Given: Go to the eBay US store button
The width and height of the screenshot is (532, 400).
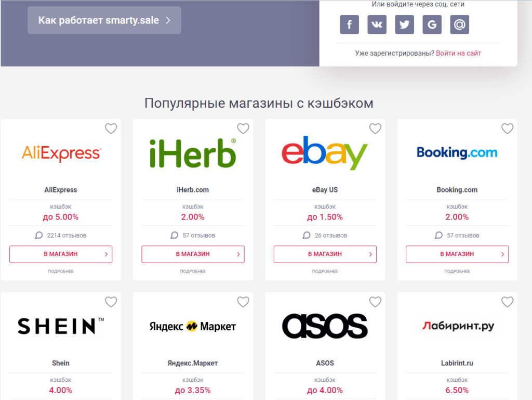Looking at the screenshot, I should tap(325, 254).
